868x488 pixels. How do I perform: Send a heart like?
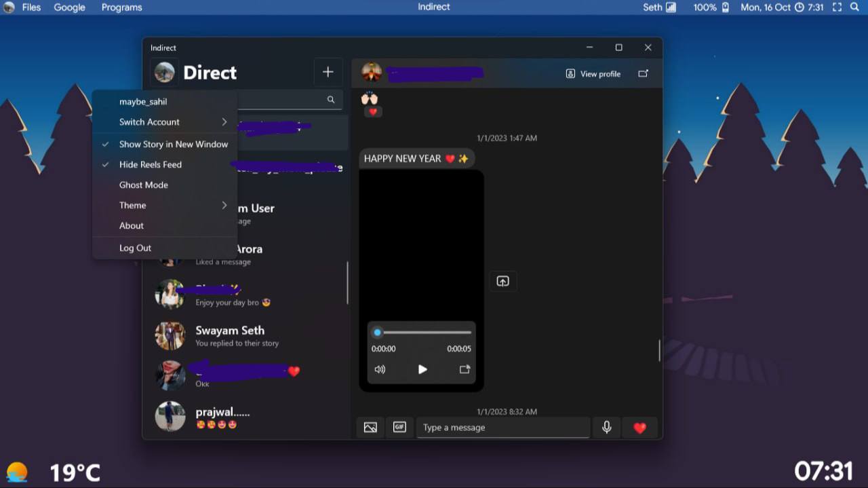639,428
